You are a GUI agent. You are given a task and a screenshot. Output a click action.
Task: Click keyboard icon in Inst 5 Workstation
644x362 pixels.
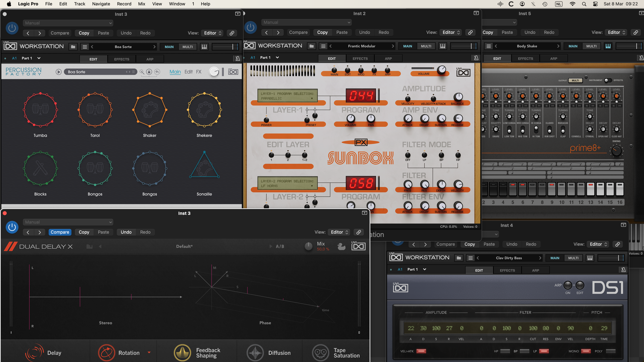[608, 46]
